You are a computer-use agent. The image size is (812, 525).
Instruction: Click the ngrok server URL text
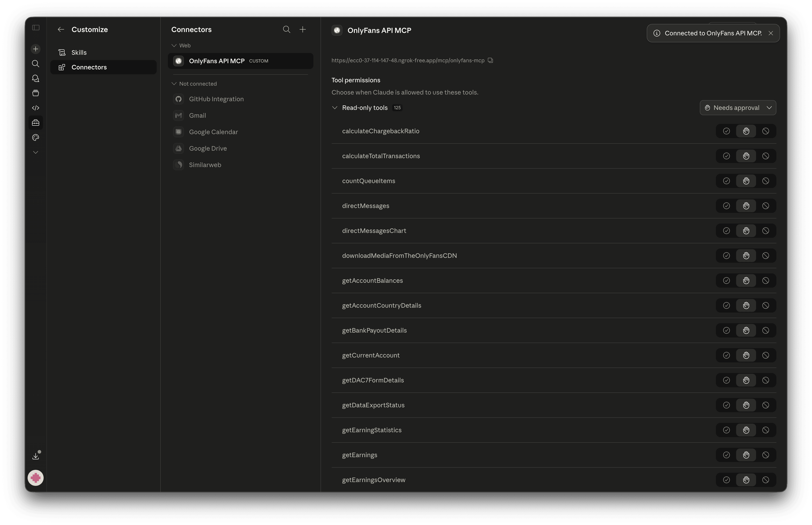pyautogui.click(x=408, y=60)
